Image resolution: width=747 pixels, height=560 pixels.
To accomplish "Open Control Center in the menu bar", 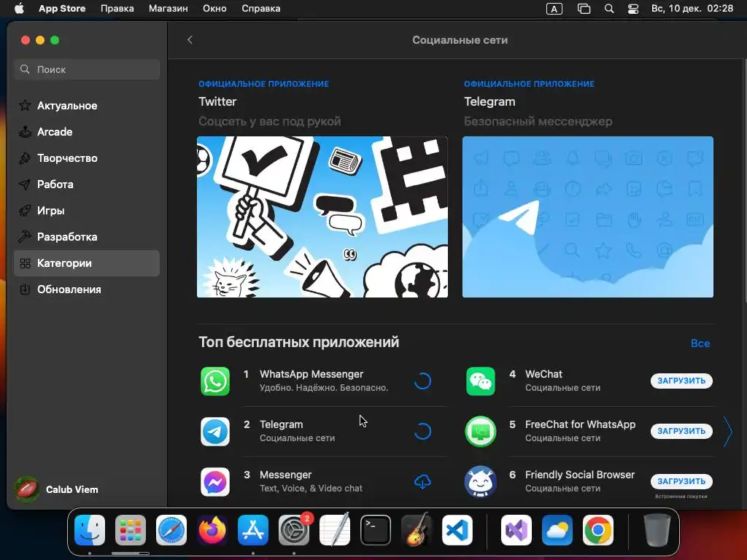I will pos(633,9).
